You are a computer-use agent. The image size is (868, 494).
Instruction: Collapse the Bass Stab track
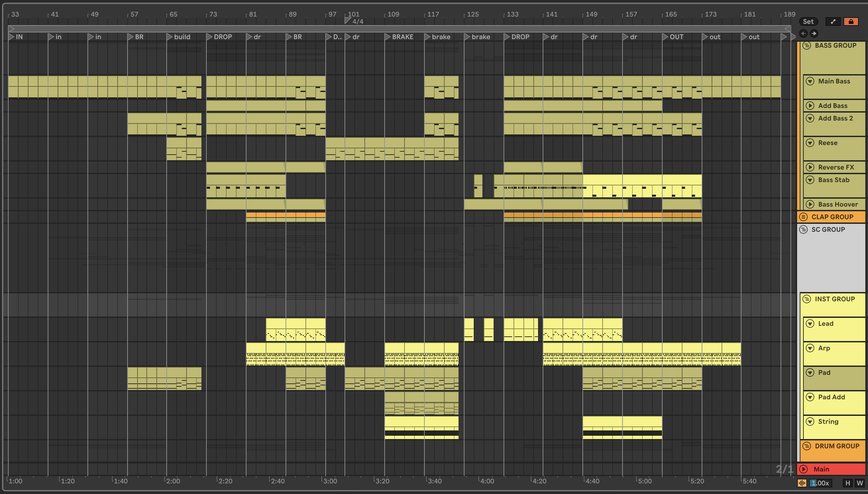pyautogui.click(x=810, y=180)
